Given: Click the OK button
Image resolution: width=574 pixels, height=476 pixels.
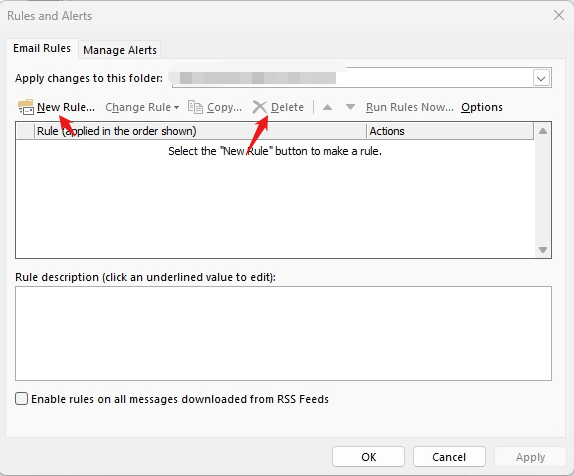Looking at the screenshot, I should pos(368,457).
